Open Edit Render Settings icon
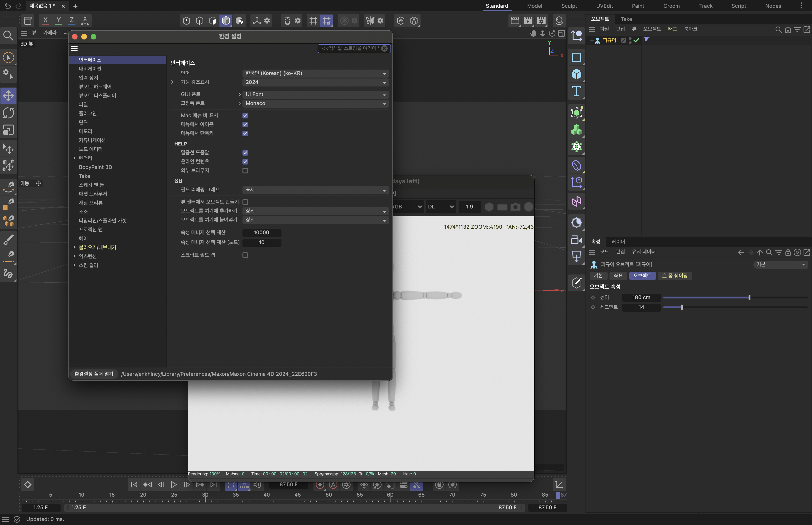The height and width of the screenshot is (525, 812). point(541,21)
